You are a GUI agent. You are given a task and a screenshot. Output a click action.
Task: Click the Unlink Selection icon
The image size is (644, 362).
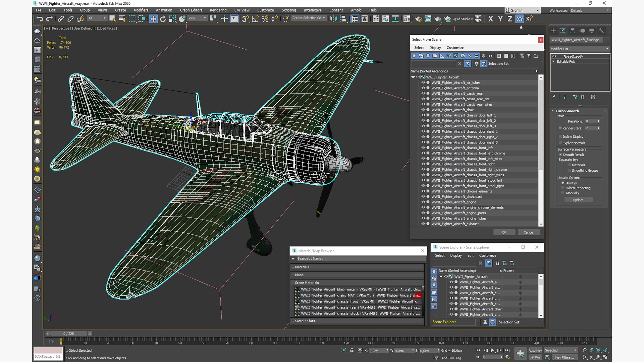point(70,19)
